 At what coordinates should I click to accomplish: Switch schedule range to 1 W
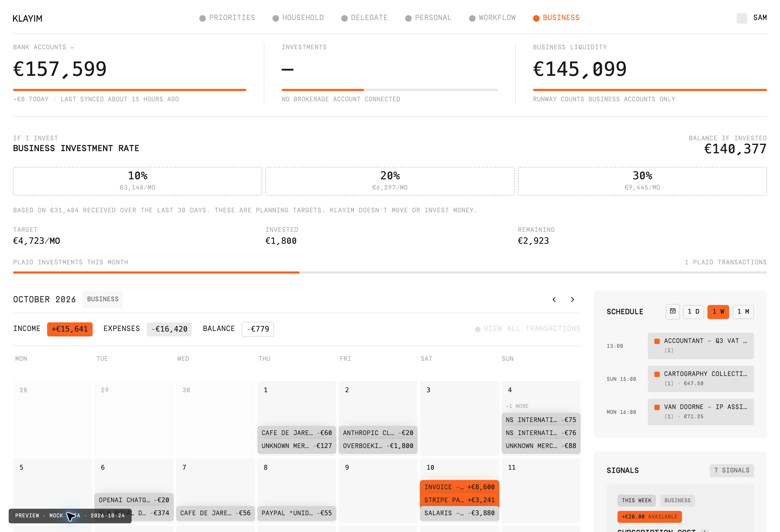(x=718, y=312)
